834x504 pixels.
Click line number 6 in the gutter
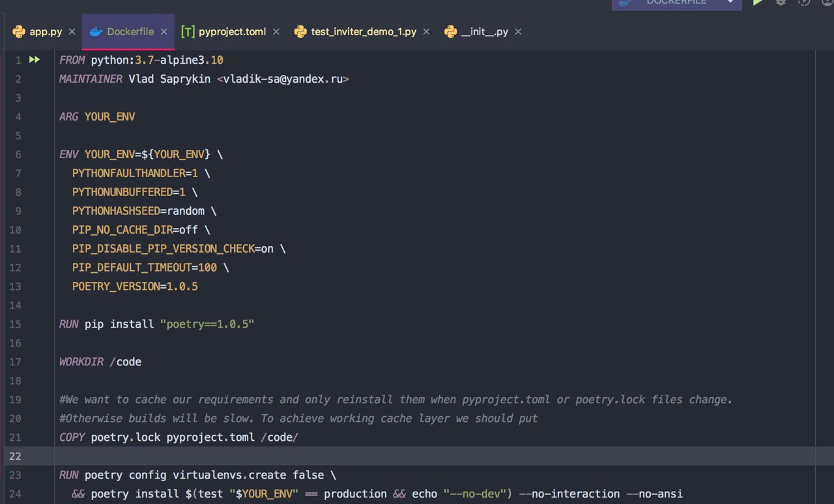(x=18, y=154)
